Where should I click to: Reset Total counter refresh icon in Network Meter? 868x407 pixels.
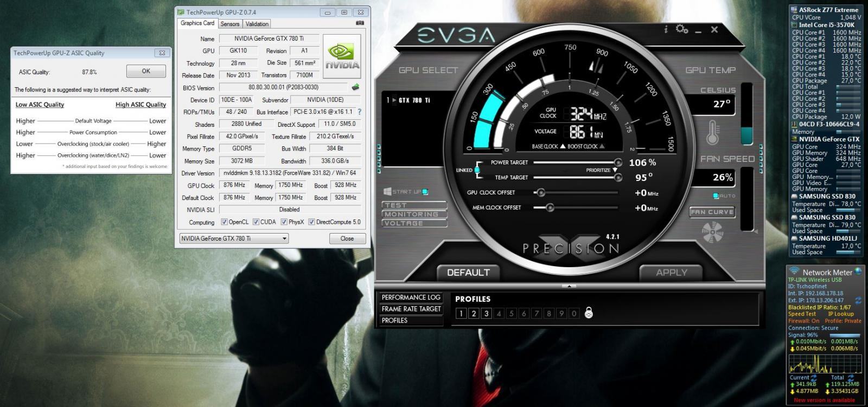[850, 378]
